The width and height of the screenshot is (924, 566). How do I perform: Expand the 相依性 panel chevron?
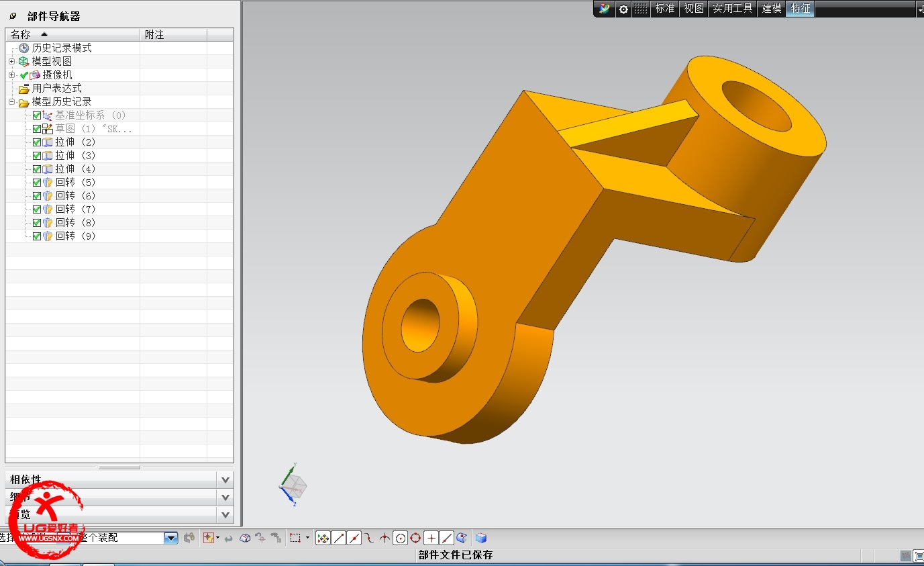pos(225,479)
